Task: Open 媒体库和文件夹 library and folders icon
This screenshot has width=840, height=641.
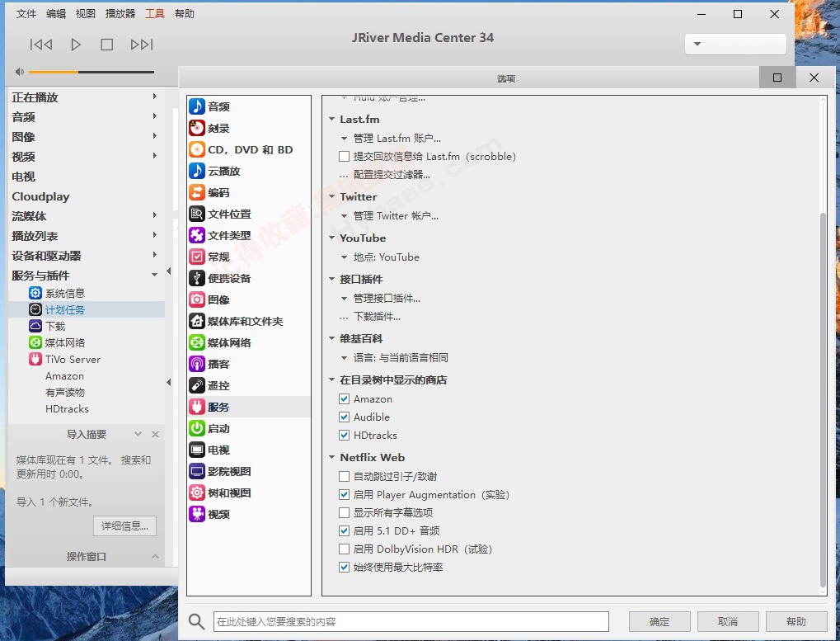Action: [x=197, y=321]
